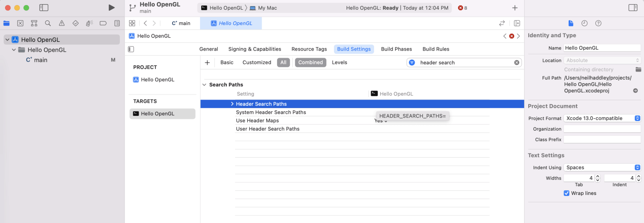This screenshot has width=644, height=223.
Task: Select the Basic settings filter
Action: click(227, 62)
